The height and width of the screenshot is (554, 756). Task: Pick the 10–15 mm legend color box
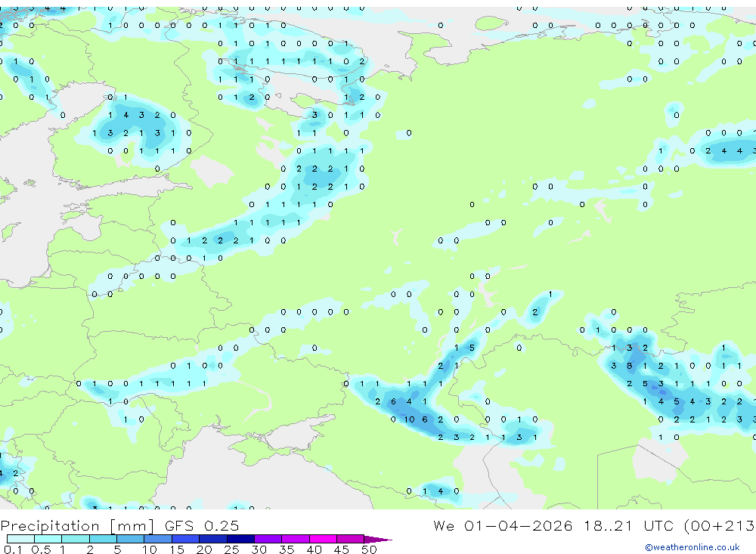158,539
